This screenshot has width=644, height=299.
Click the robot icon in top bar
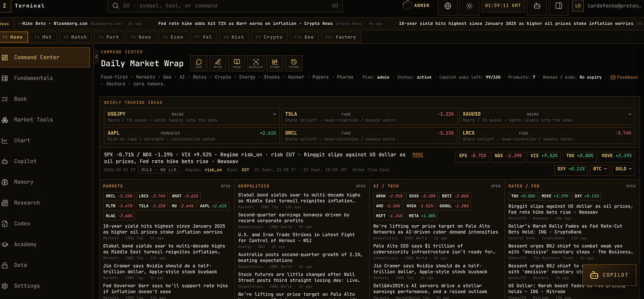pos(537,6)
